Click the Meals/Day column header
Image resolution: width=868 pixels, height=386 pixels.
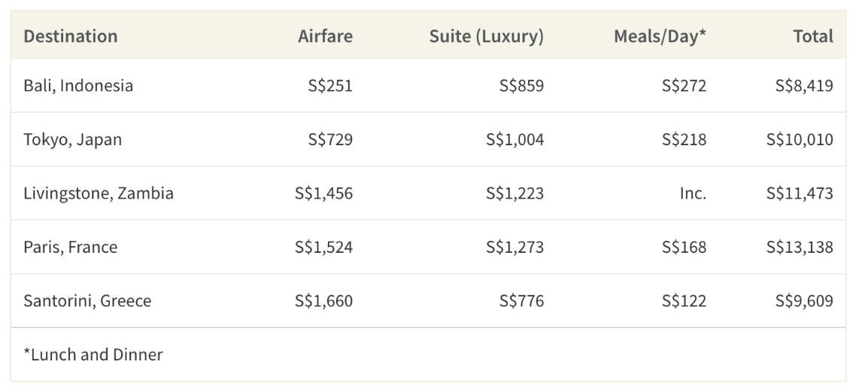(660, 36)
